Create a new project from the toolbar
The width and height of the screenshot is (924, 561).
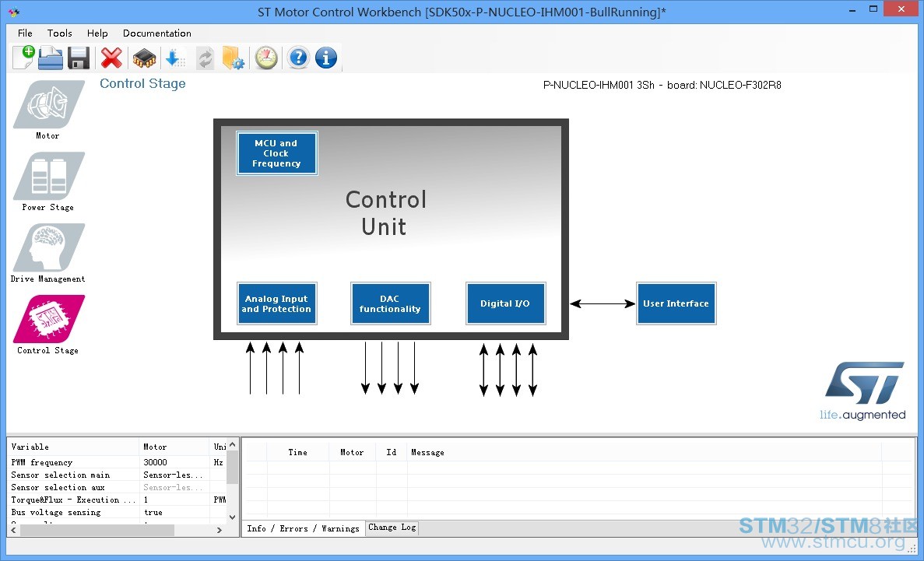pyautogui.click(x=23, y=57)
